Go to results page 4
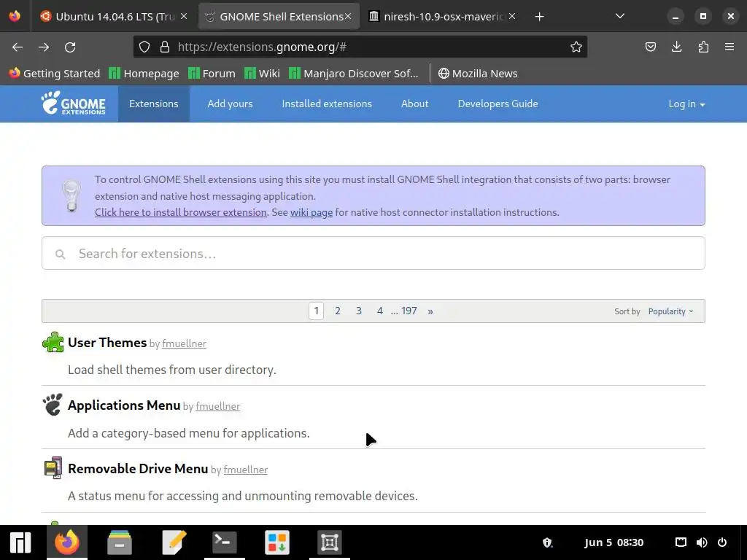 [x=379, y=311]
